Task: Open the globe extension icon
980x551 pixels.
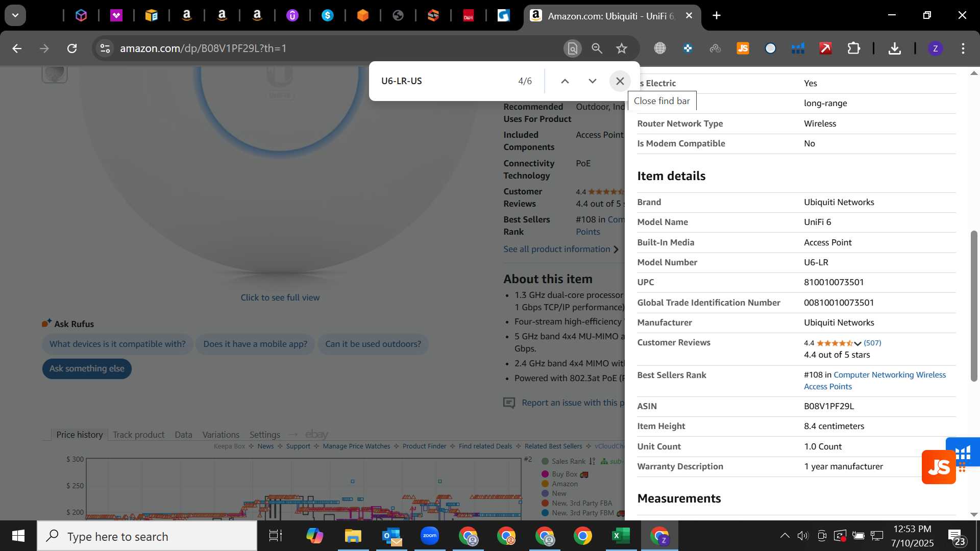Action: 660,48
